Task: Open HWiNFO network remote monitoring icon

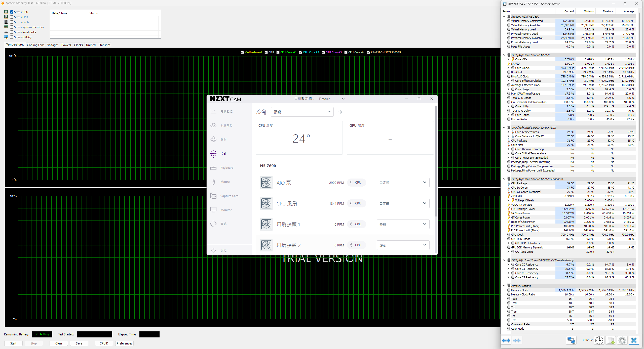Action: point(571,340)
